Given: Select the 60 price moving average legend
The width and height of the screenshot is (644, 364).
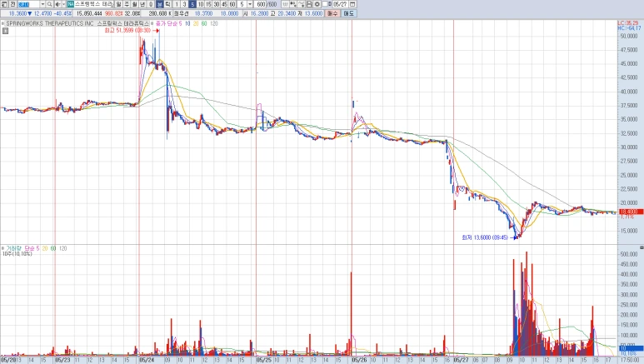Looking at the screenshot, I should click(204, 24).
